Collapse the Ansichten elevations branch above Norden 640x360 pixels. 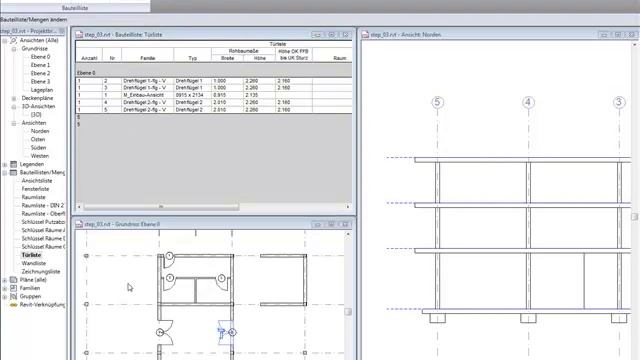click(x=13, y=123)
